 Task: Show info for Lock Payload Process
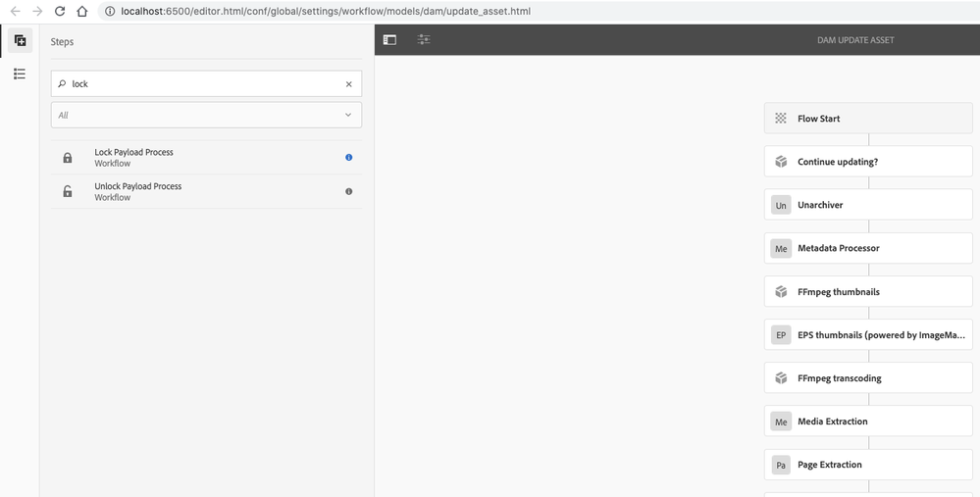348,157
